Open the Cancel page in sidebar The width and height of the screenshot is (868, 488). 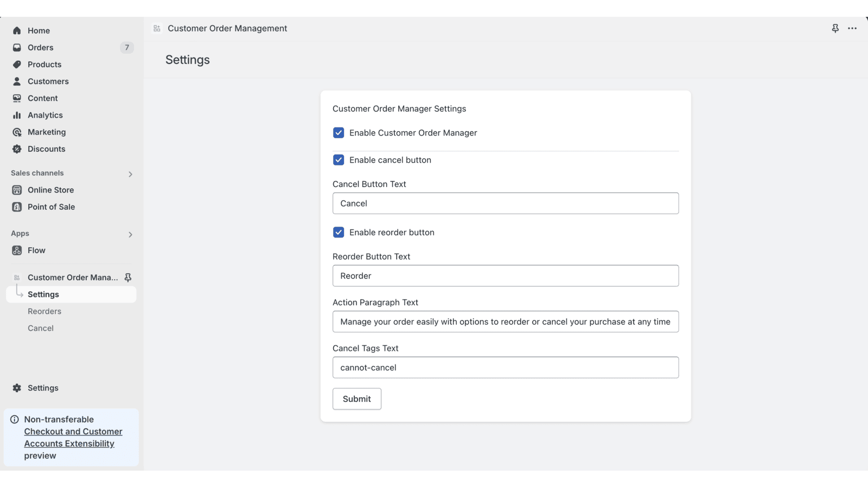pyautogui.click(x=40, y=328)
